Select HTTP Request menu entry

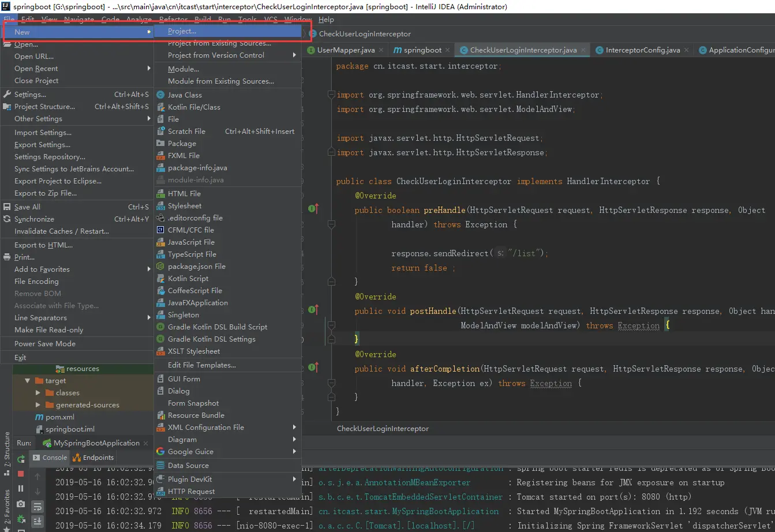point(228,492)
